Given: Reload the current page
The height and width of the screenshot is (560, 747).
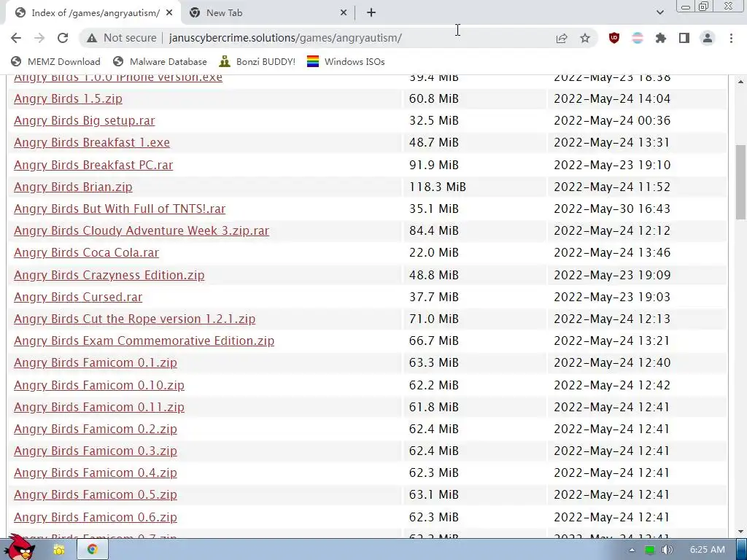Looking at the screenshot, I should click(63, 38).
